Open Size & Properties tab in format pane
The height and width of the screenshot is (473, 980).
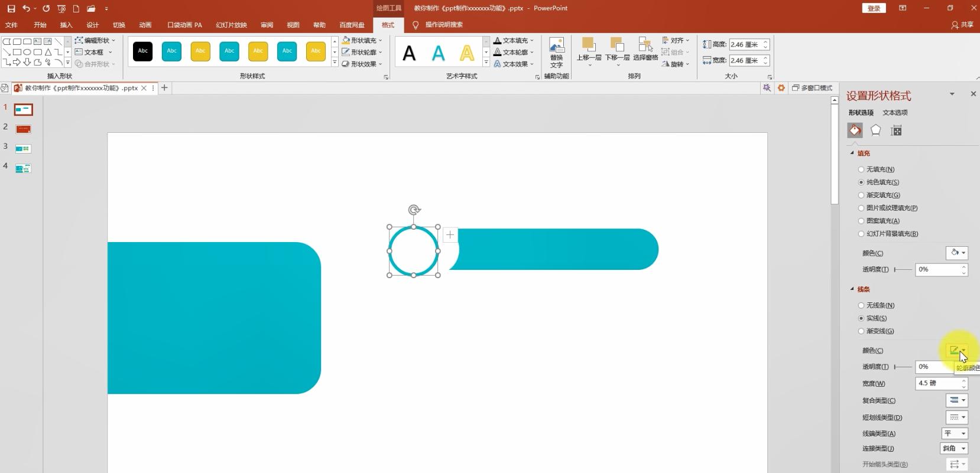896,131
